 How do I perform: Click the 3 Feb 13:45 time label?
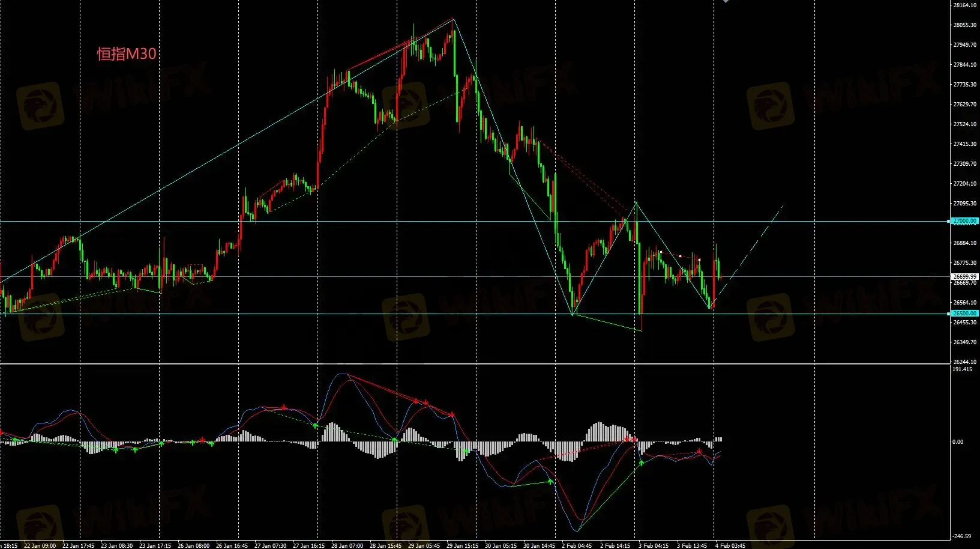692,546
